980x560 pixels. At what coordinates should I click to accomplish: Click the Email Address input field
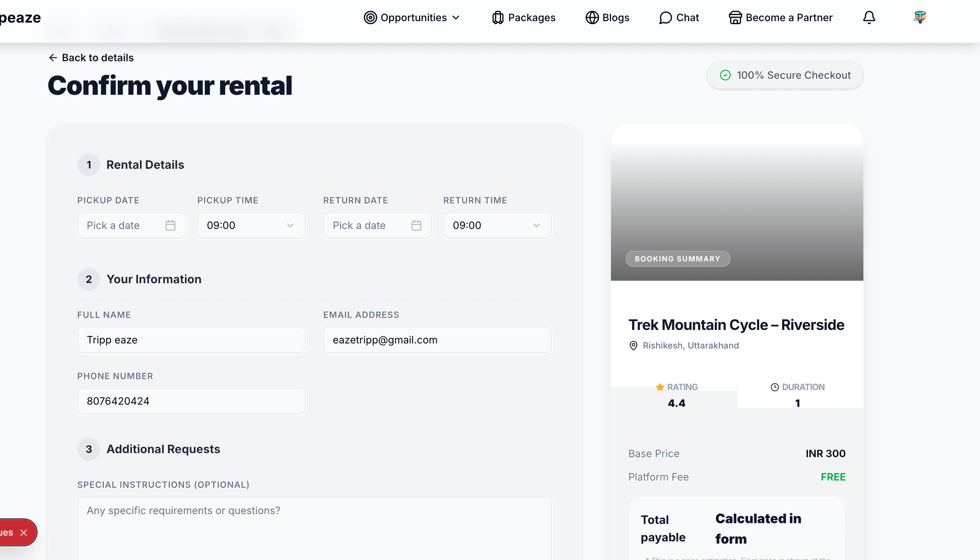[x=437, y=340]
